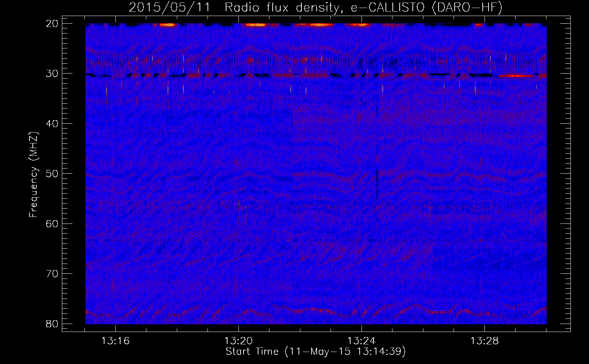
Task: Click the 13:20 time tick label
Action: coord(238,341)
